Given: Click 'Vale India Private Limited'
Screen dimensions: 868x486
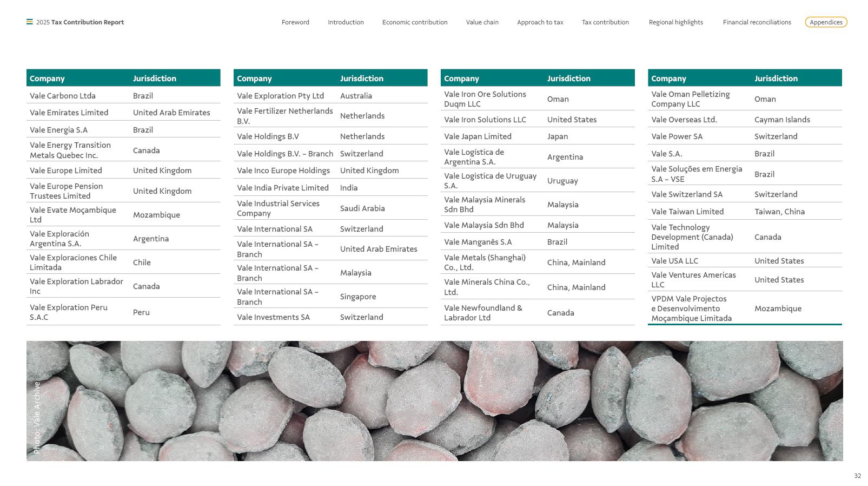Looking at the screenshot, I should (283, 188).
